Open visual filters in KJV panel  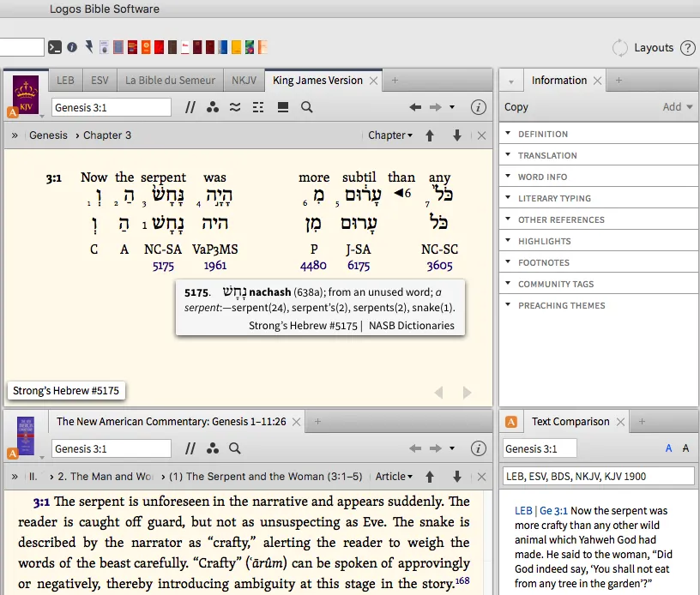213,107
